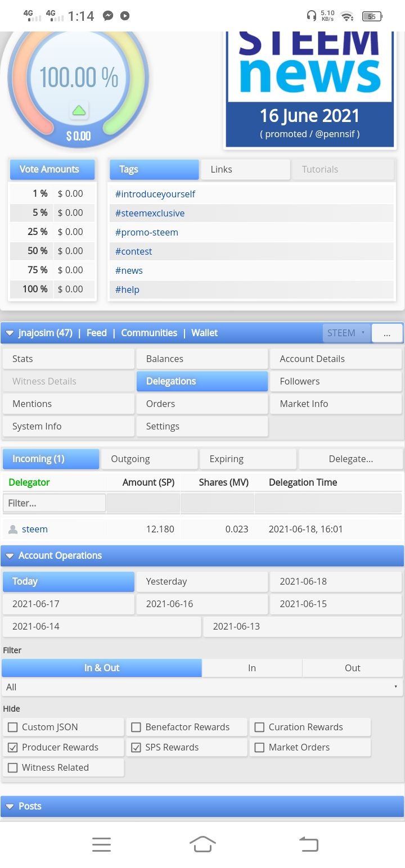Show Today's account operations
The image size is (405, 868).
click(69, 581)
